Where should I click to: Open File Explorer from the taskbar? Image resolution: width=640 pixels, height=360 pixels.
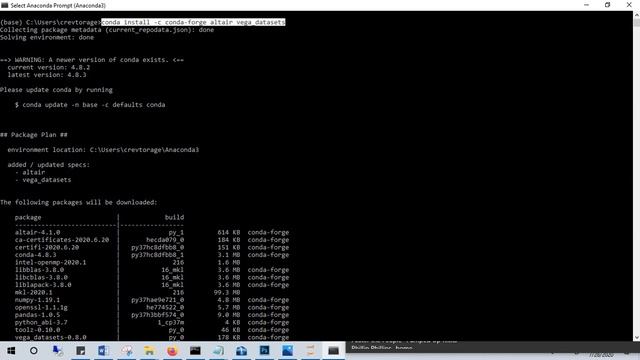click(x=149, y=351)
